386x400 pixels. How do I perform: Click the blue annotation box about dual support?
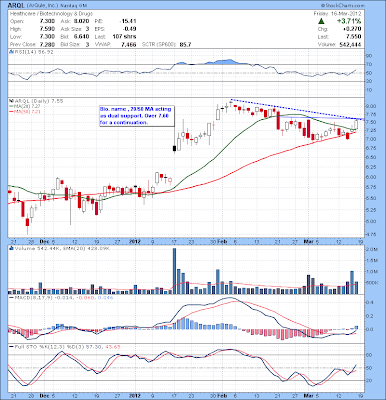137,116
